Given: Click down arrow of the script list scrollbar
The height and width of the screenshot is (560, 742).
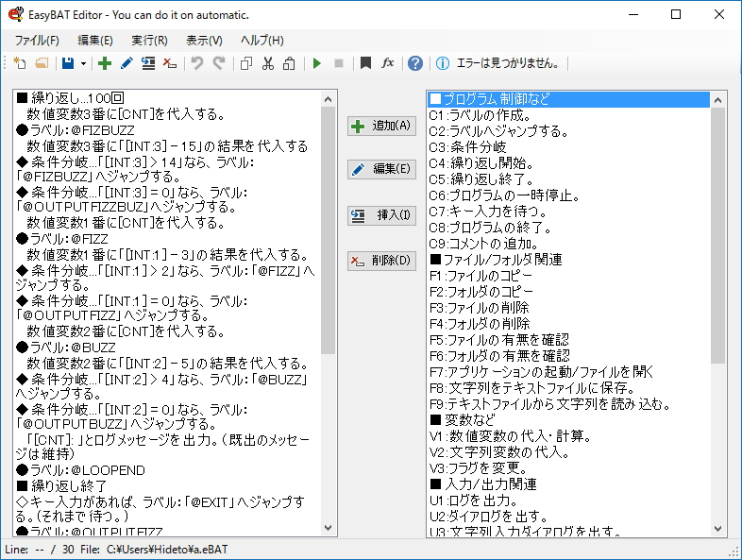Looking at the screenshot, I should [x=329, y=529].
